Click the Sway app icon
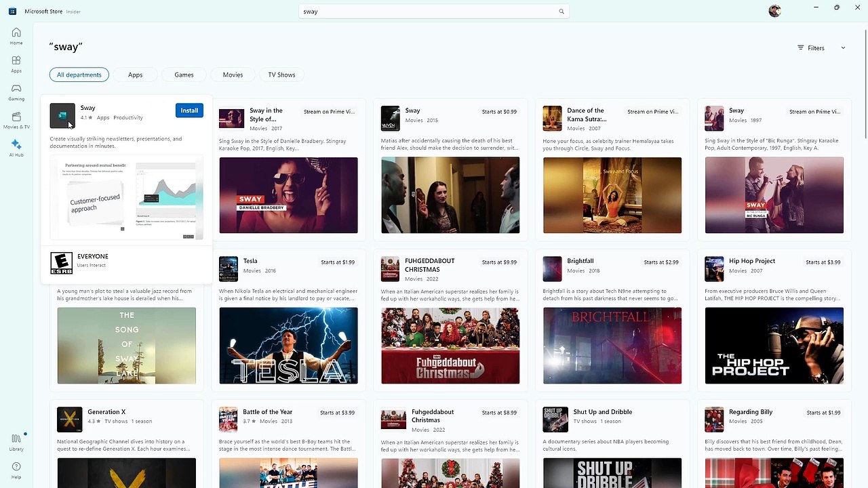This screenshot has width=868, height=488. 62,116
